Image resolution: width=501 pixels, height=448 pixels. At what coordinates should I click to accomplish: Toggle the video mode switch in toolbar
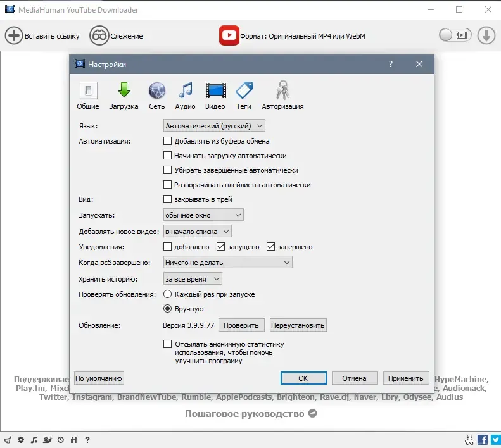click(x=455, y=35)
